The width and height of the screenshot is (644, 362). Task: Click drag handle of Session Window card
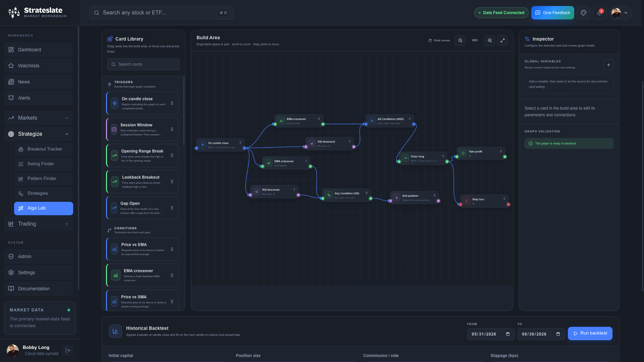coord(172,129)
